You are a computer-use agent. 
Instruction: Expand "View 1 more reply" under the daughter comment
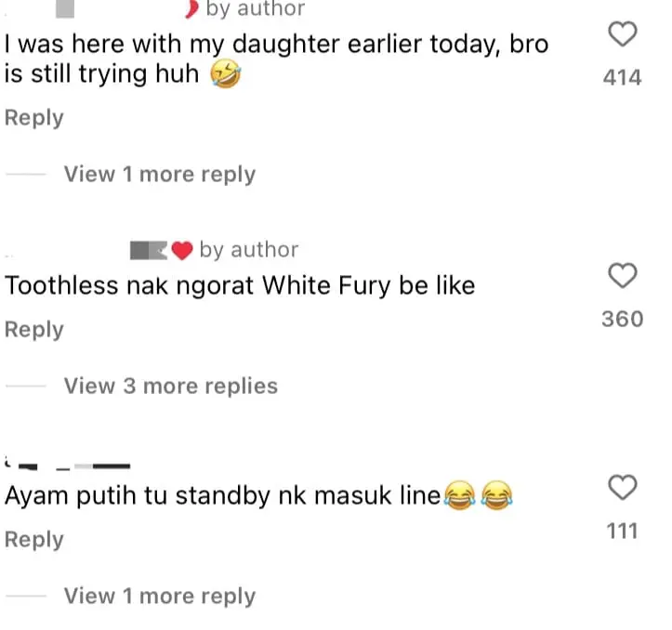(160, 174)
